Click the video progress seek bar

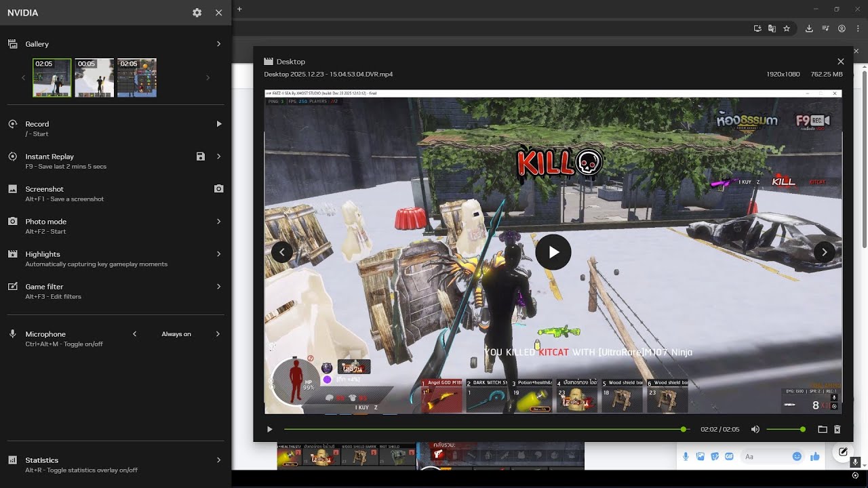click(486, 430)
